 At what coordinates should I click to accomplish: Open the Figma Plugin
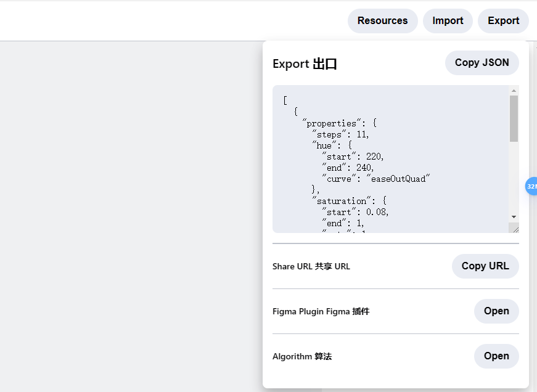[496, 311]
